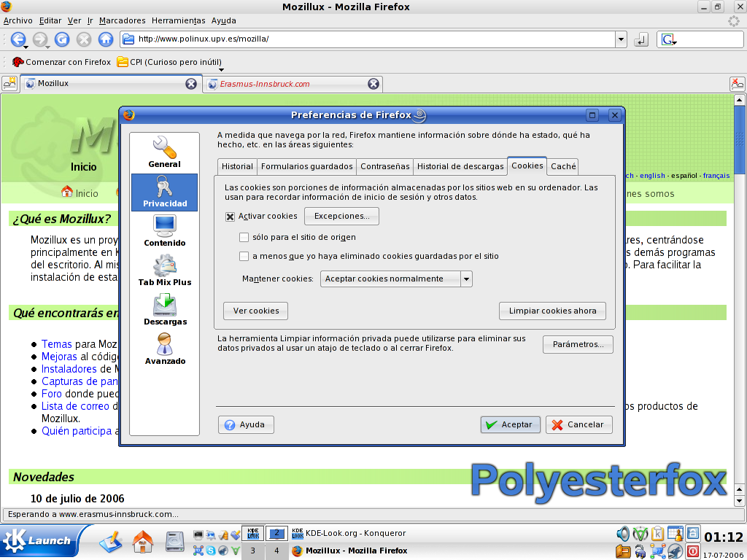747x560 pixels.
Task: Click the english language link
Action: coord(652,176)
